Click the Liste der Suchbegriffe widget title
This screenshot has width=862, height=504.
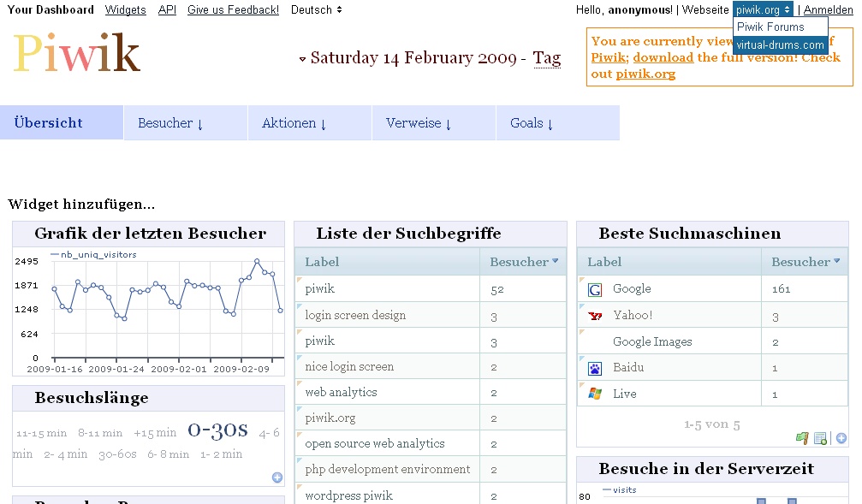tap(408, 234)
